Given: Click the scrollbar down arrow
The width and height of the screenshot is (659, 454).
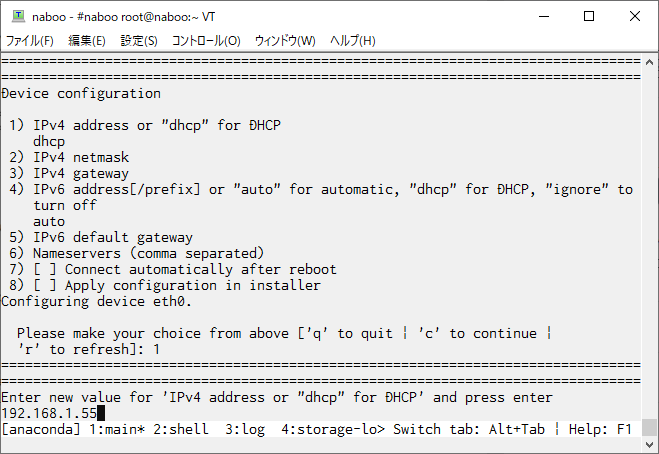Looking at the screenshot, I should pos(649,444).
